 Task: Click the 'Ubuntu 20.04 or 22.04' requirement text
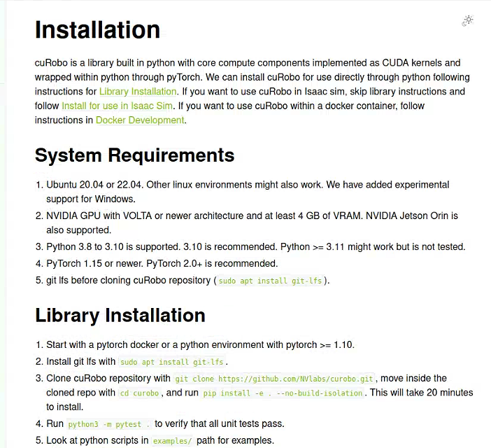click(94, 185)
